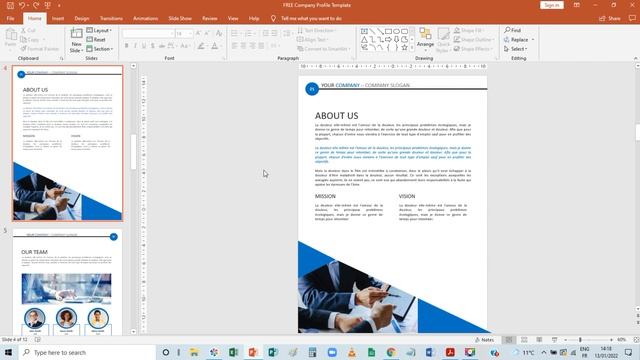Click the Windows Start button
640x360 pixels.
8,352
